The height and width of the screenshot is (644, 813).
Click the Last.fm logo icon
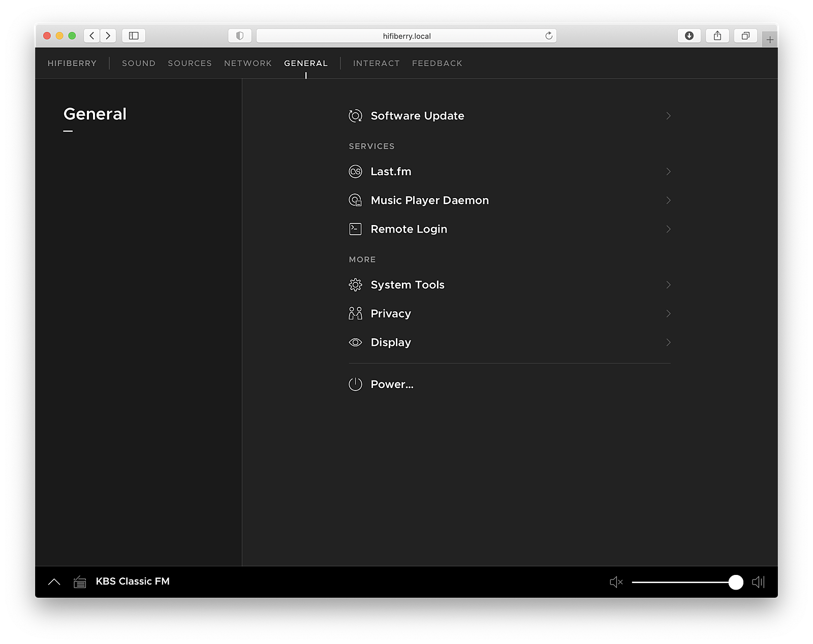coord(355,172)
